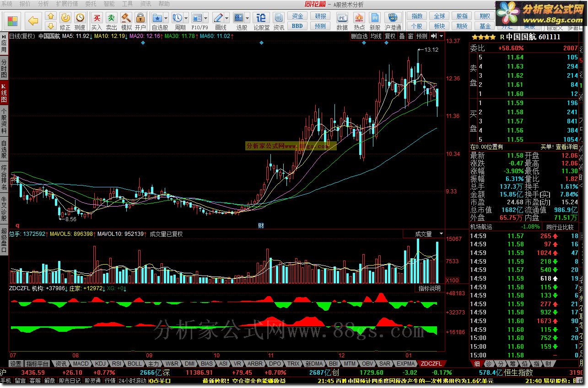The width and height of the screenshot is (588, 388).
Task: Toggle 预测 forecast in chart header
Action: coord(421,36)
